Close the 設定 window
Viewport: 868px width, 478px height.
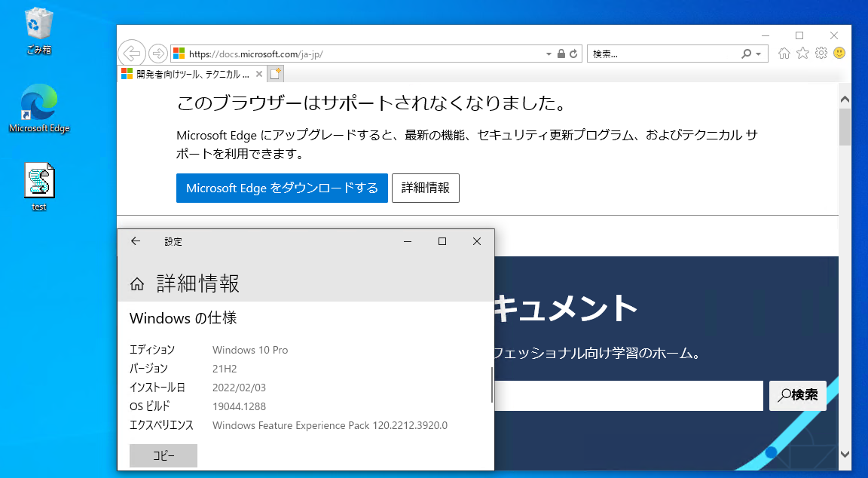477,241
